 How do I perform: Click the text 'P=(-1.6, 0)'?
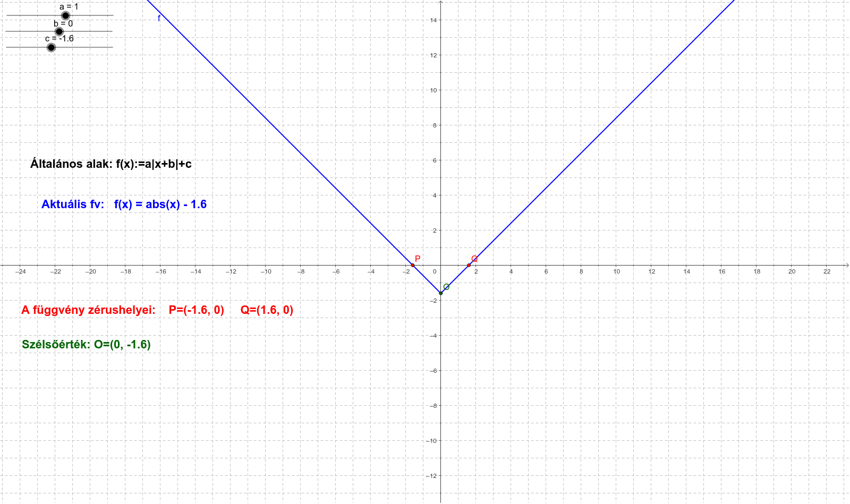point(196,310)
